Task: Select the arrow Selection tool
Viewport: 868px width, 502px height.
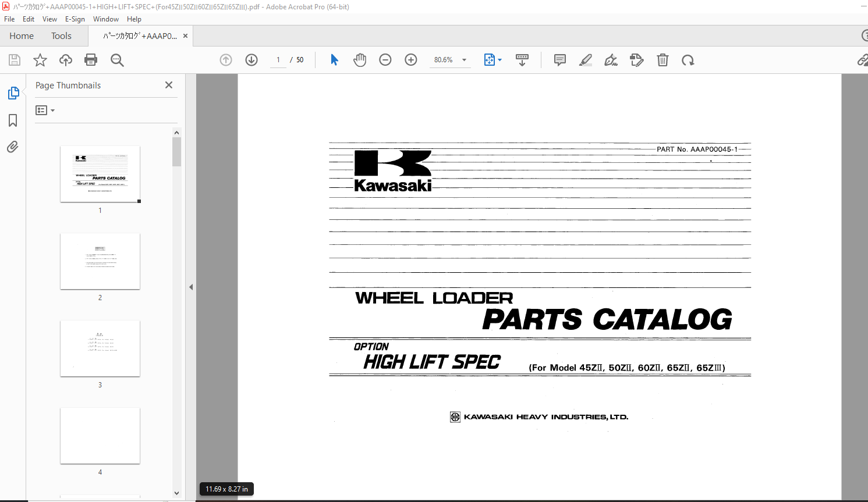Action: point(334,60)
